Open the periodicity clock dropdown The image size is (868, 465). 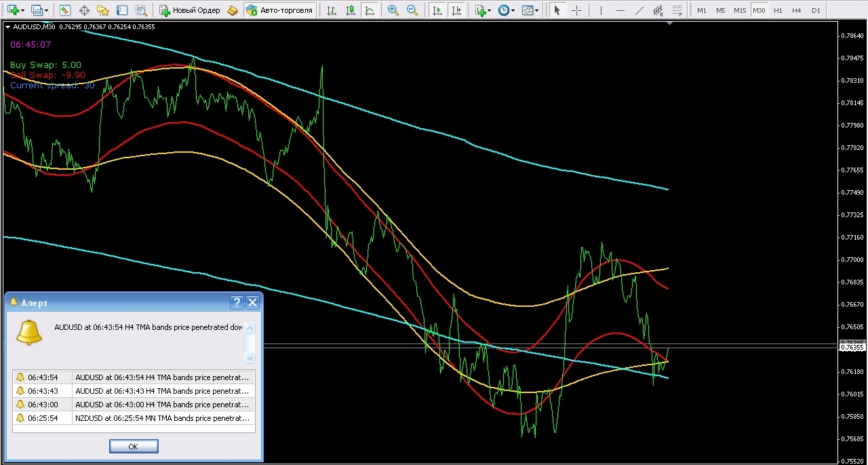(x=513, y=10)
